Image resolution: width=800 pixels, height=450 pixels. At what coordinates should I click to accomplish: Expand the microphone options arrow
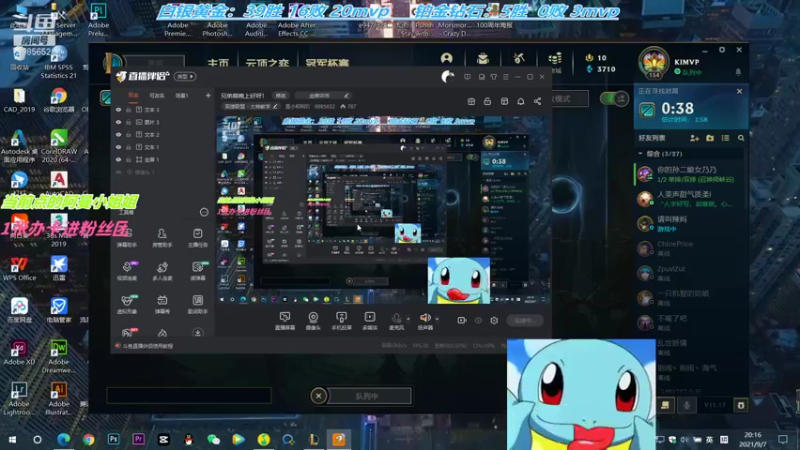coord(408,319)
